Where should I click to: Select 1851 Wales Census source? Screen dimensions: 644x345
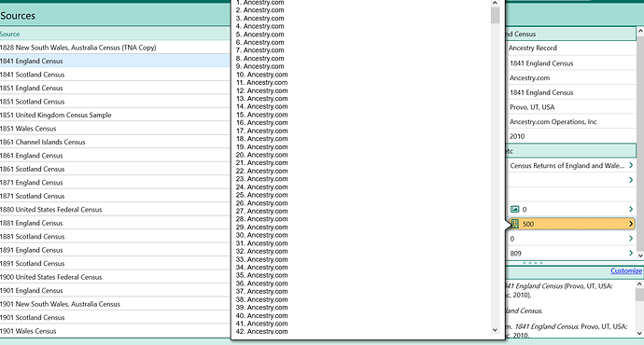point(115,129)
